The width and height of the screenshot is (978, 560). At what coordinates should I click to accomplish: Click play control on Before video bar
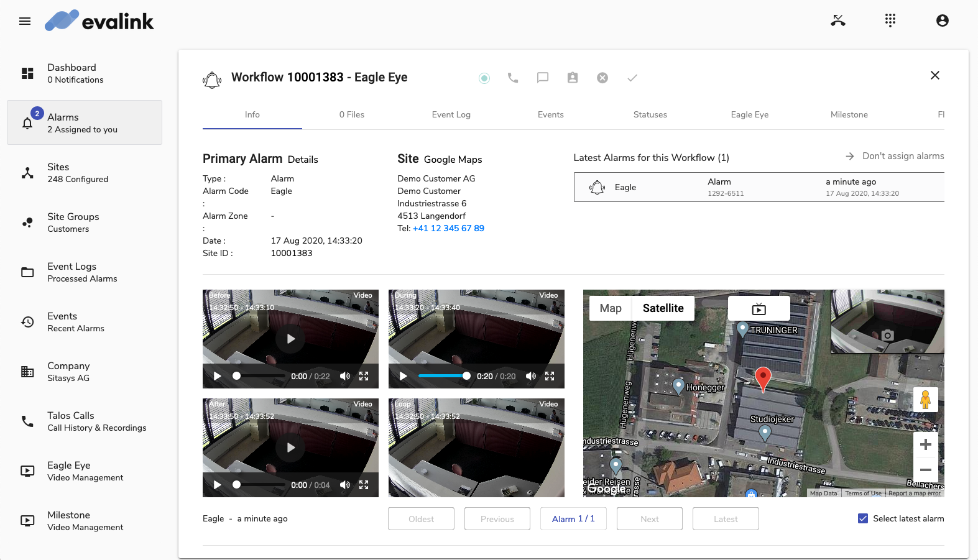217,376
